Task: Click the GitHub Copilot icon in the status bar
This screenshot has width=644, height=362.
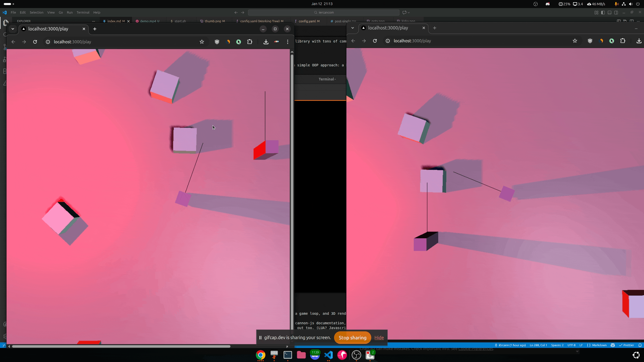Action: 613,345
